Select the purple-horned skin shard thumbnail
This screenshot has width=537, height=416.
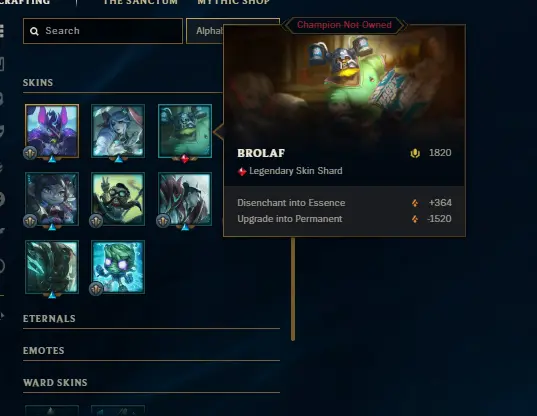[x=52, y=131]
